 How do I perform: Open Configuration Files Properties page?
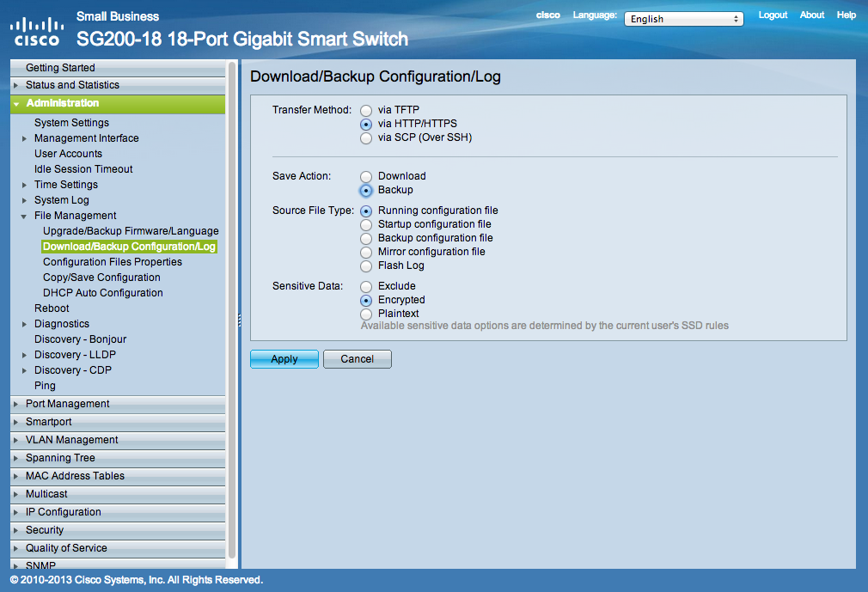pyautogui.click(x=113, y=262)
